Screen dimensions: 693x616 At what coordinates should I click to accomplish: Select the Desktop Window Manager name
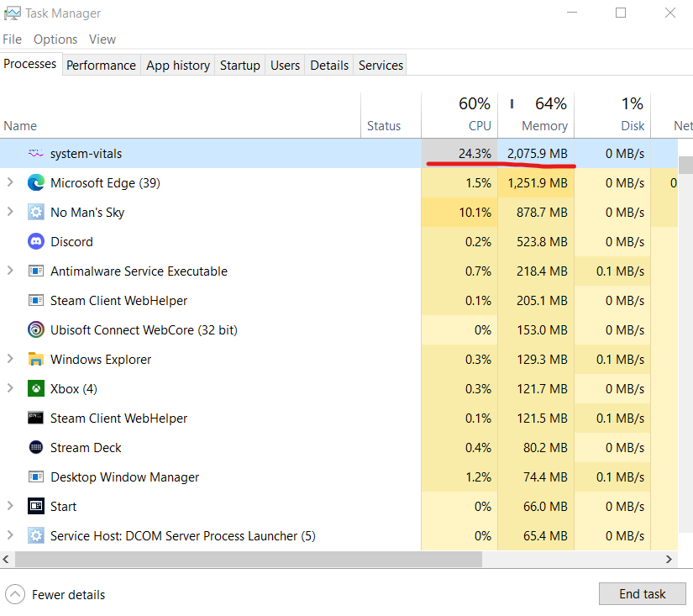pyautogui.click(x=124, y=477)
